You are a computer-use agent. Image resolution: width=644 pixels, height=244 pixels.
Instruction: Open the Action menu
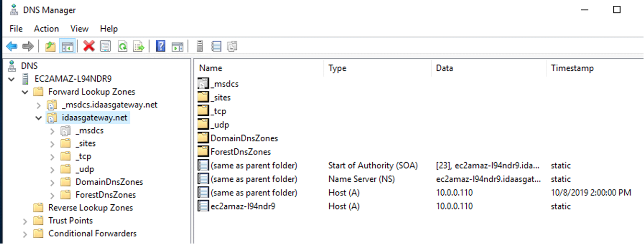click(x=46, y=29)
